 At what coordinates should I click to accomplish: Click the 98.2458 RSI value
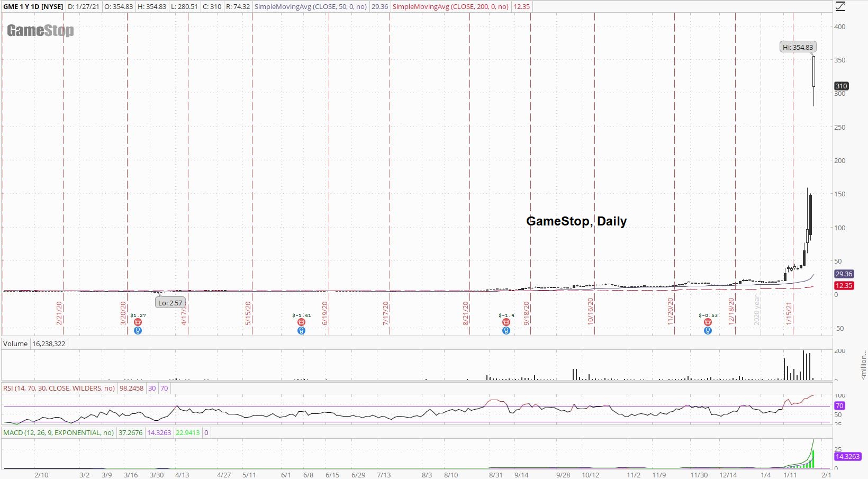[x=132, y=388]
